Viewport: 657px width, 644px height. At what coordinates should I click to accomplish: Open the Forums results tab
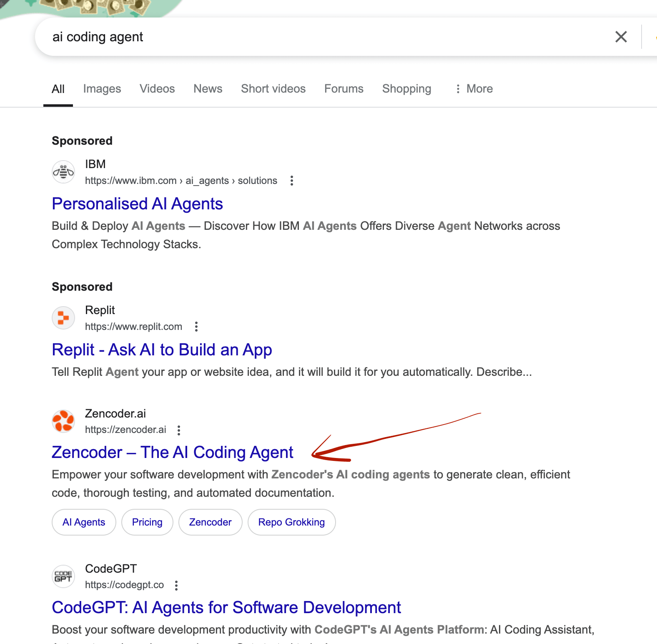[x=344, y=89]
